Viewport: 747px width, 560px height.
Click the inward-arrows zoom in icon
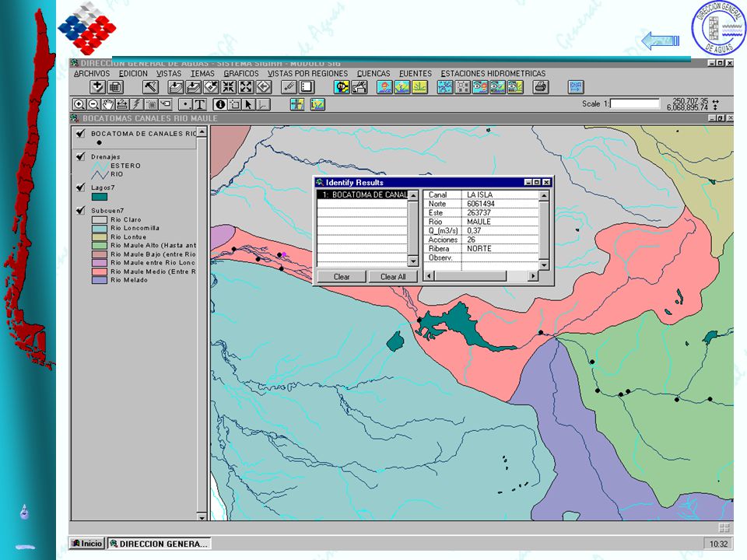click(229, 87)
